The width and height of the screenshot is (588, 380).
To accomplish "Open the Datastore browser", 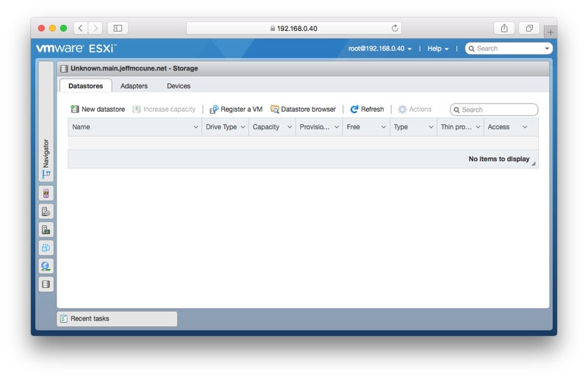I will pyautogui.click(x=303, y=110).
